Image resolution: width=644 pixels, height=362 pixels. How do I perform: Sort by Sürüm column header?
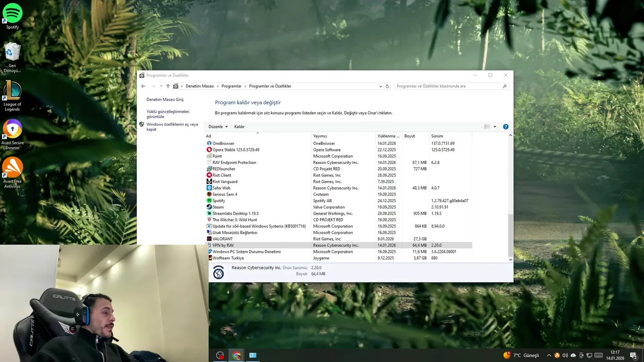(x=450, y=136)
